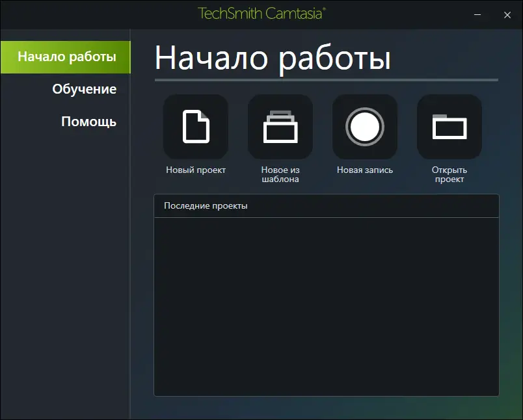This screenshot has height=420, width=523.
Task: Minimize the Camtasia window
Action: click(477, 15)
